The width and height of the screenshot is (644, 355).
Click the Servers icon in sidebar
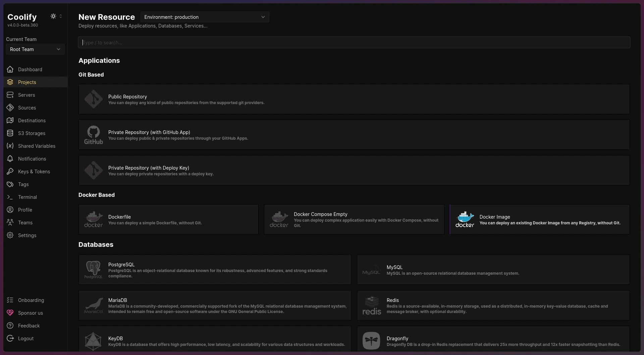click(x=10, y=95)
